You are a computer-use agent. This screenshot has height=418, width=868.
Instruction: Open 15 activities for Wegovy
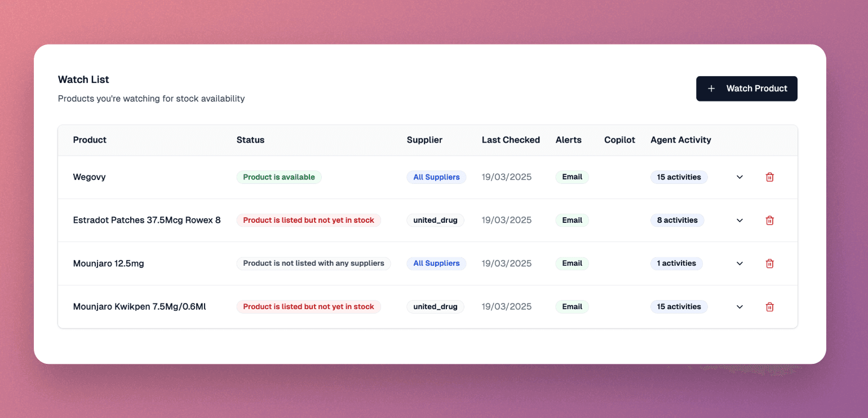point(679,177)
